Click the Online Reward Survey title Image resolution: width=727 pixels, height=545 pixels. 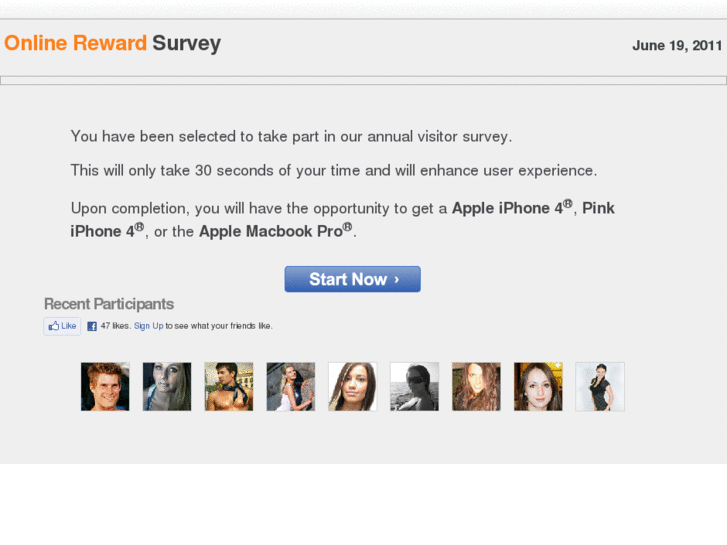point(113,43)
